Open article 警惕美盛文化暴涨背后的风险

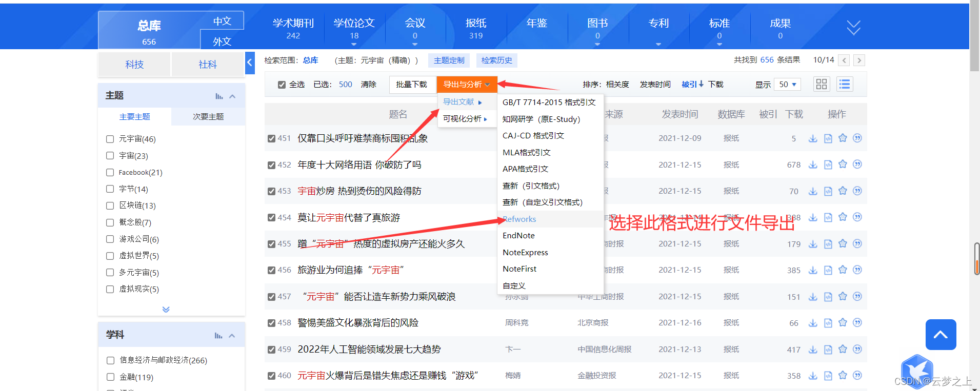point(358,323)
